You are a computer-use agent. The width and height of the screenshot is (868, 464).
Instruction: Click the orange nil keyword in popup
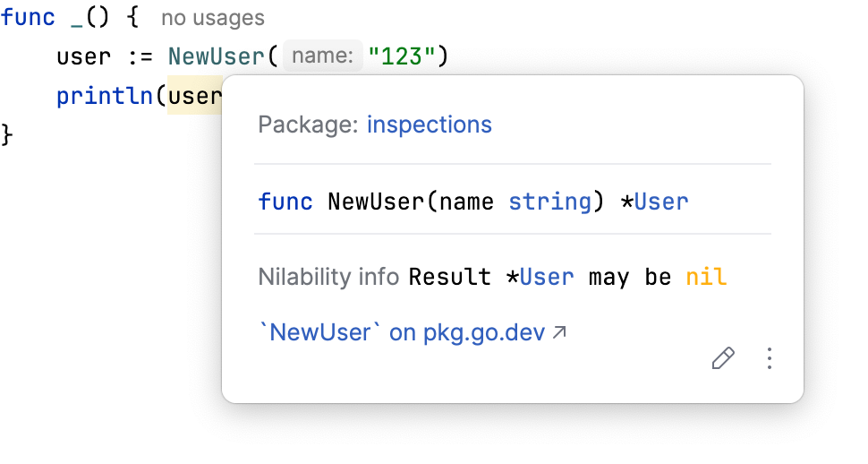click(706, 277)
